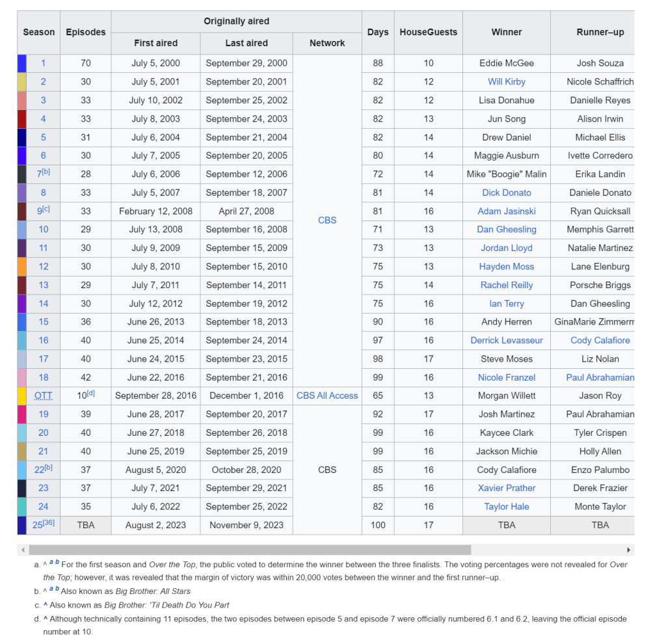Open the Nicole Franzel winner link
666x644 pixels.
point(506,377)
